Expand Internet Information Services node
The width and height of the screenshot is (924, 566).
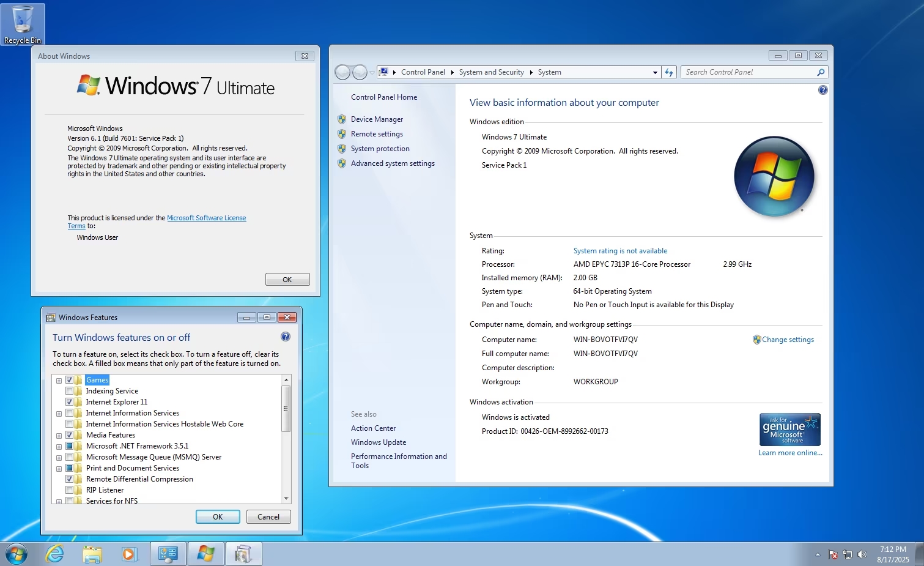click(59, 414)
